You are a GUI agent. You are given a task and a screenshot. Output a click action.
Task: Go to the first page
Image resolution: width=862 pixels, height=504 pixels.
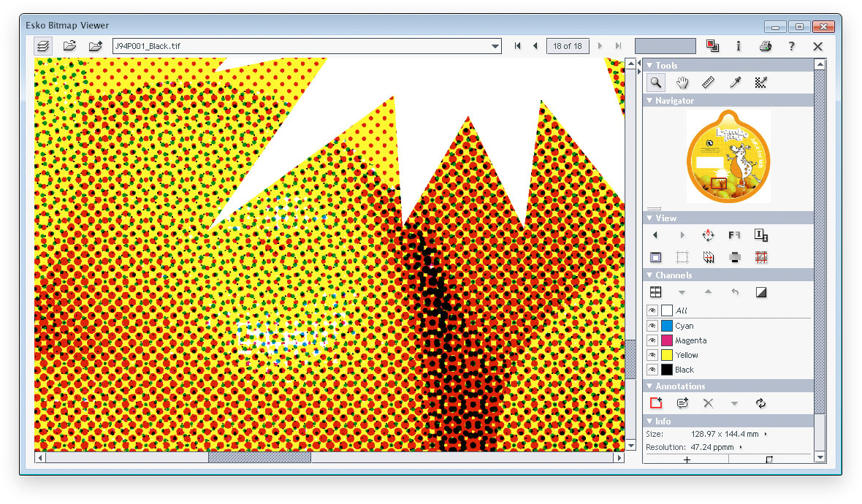518,46
